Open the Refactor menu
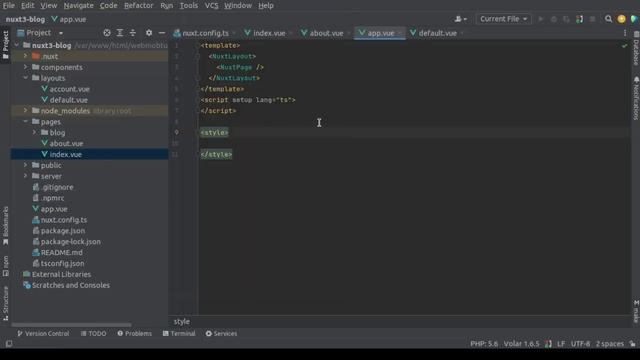 (138, 6)
